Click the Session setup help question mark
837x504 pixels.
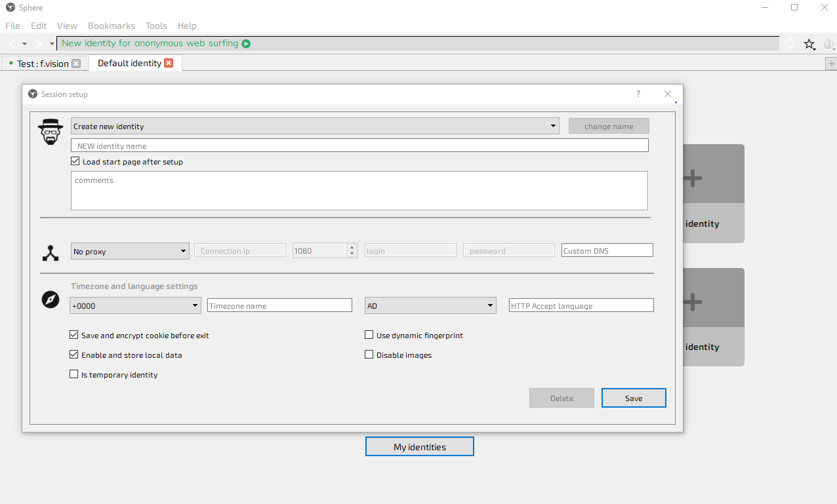click(x=638, y=94)
